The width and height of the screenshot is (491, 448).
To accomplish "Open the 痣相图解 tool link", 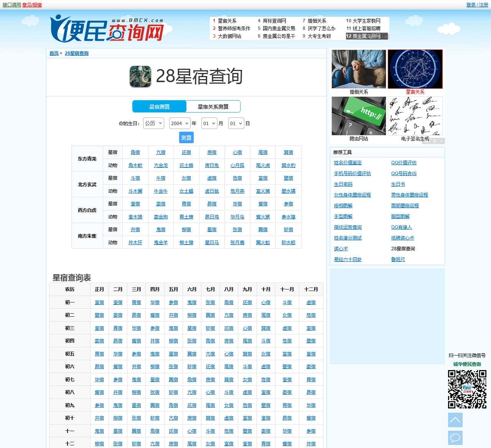I will pyautogui.click(x=343, y=206).
